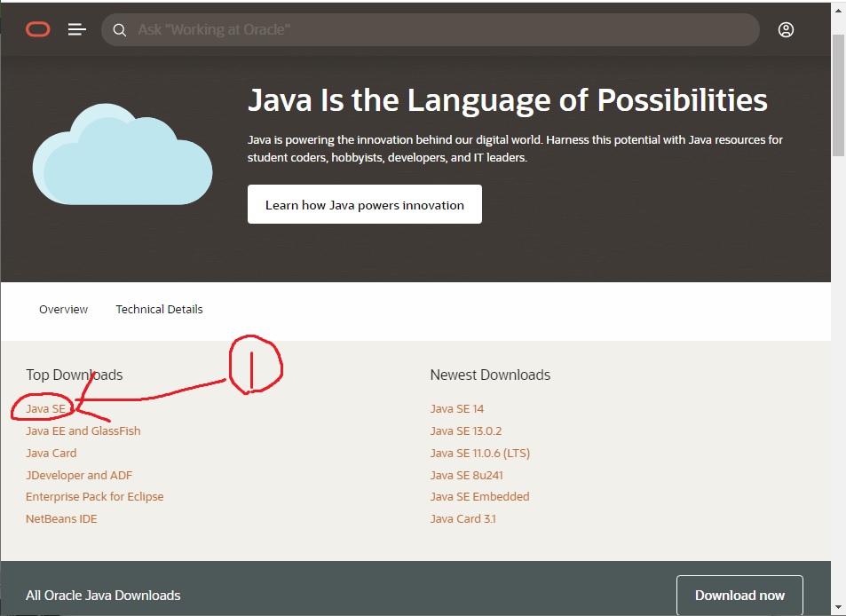
Task: Click the Ask "Working at Oracle" search field
Action: pyautogui.click(x=430, y=29)
